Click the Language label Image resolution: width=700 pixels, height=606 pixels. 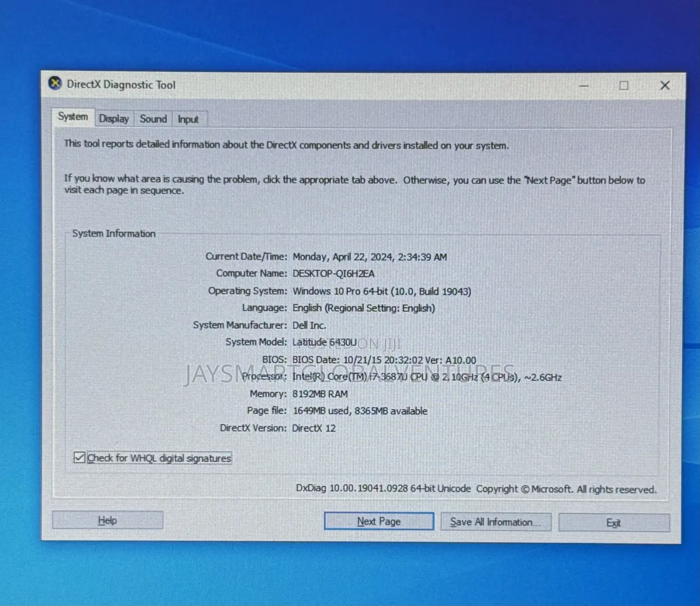[265, 308]
